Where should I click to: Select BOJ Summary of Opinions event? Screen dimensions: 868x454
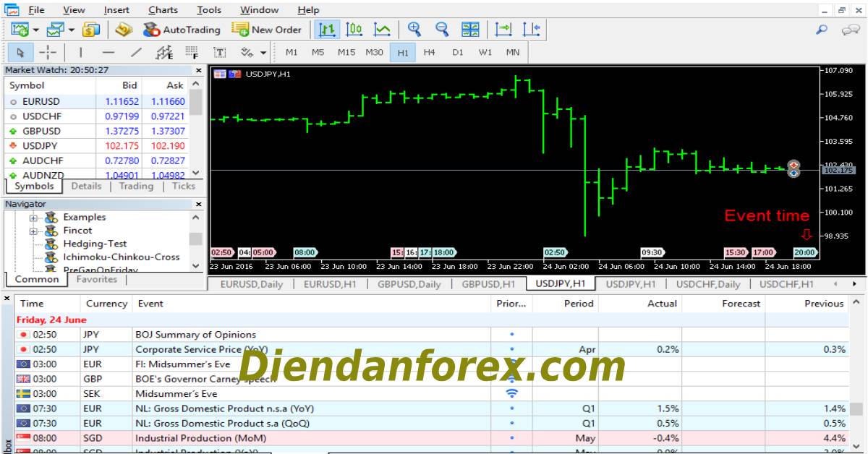432,335
